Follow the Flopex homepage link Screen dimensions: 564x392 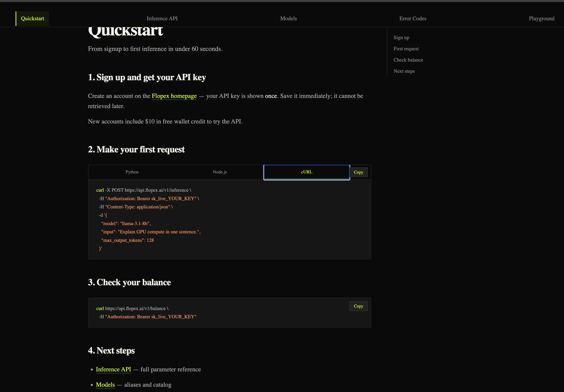[x=174, y=96]
